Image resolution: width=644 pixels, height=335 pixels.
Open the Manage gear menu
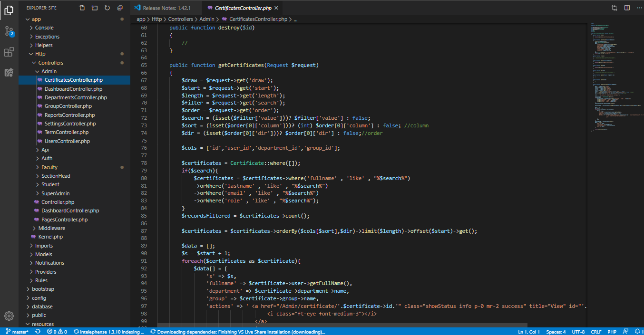[9, 316]
